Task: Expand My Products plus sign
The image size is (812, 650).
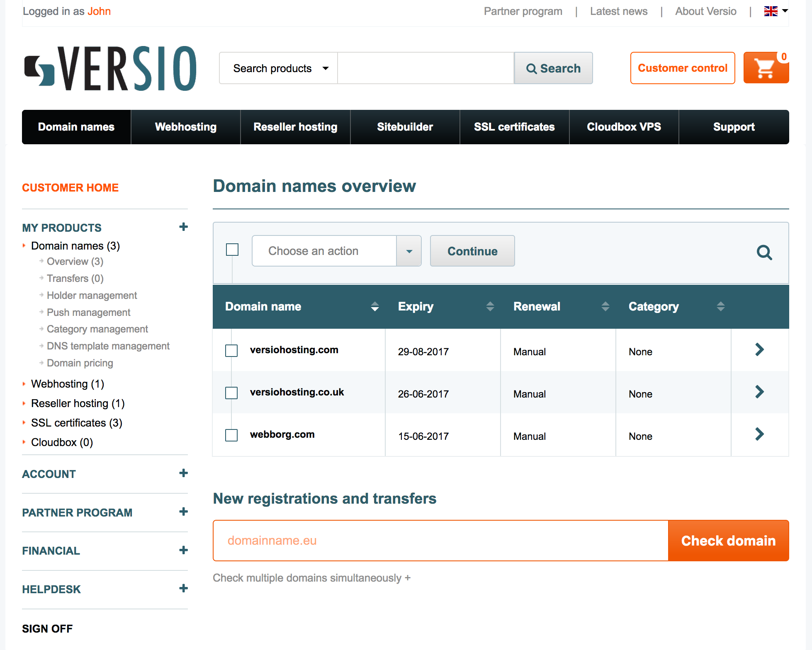Action: pyautogui.click(x=183, y=227)
